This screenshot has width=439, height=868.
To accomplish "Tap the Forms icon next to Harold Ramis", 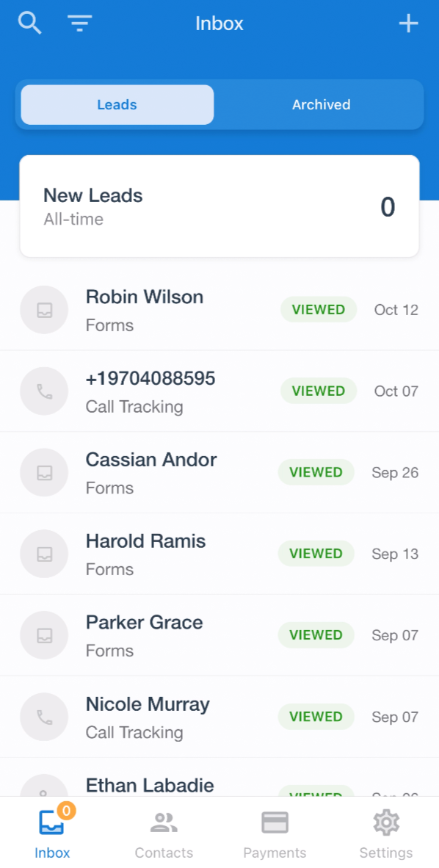I will (44, 554).
